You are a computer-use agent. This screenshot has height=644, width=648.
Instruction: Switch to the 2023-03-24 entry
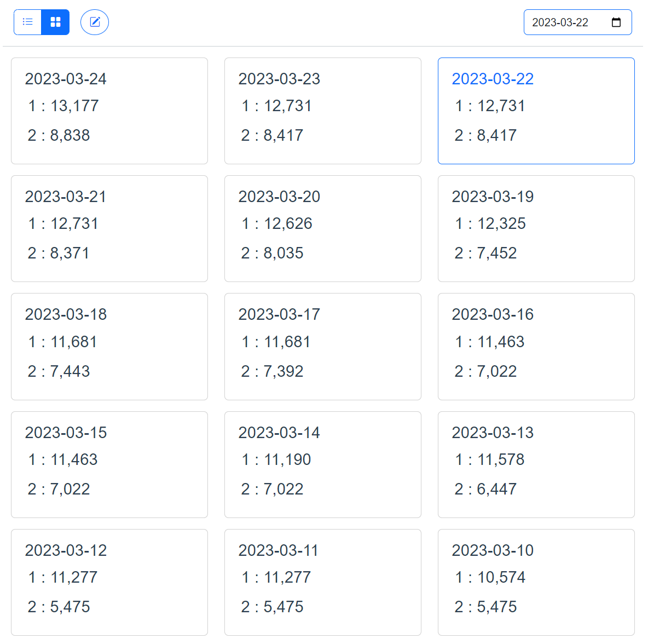[x=109, y=111]
